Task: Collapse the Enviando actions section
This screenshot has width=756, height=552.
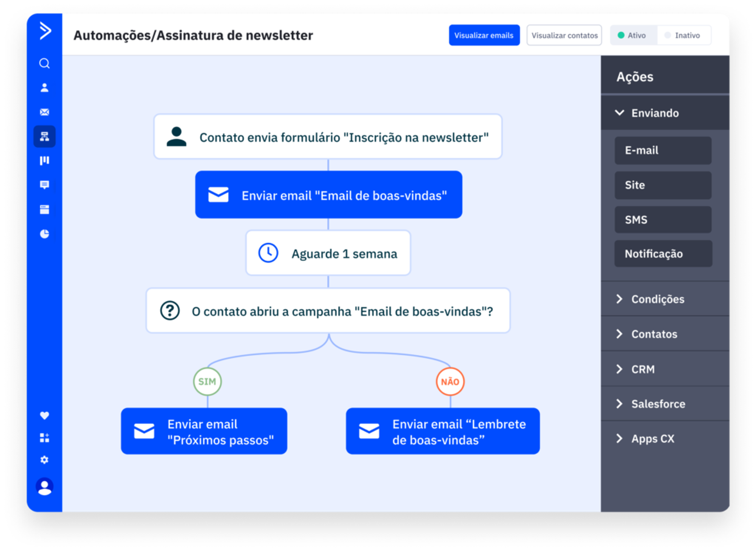Action: coord(654,113)
